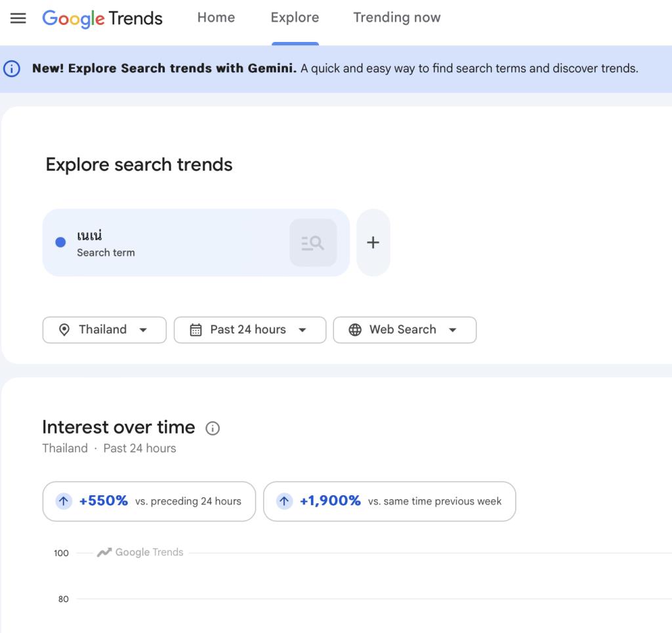Click the เนเน่ search term field

coord(196,243)
